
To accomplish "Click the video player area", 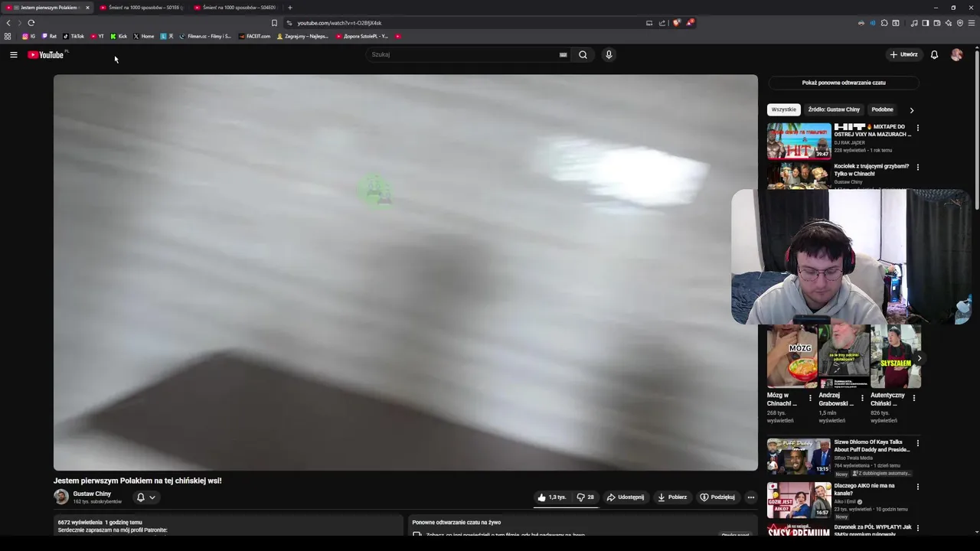I will (405, 272).
